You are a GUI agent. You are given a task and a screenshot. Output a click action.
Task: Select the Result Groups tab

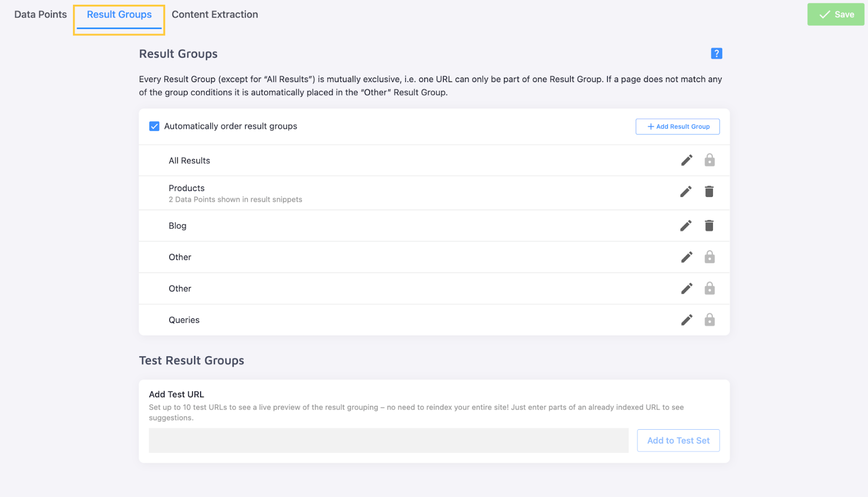tap(119, 15)
